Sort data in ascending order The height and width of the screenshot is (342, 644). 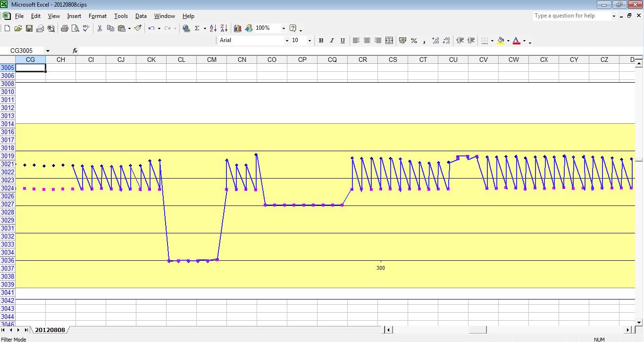(213, 28)
